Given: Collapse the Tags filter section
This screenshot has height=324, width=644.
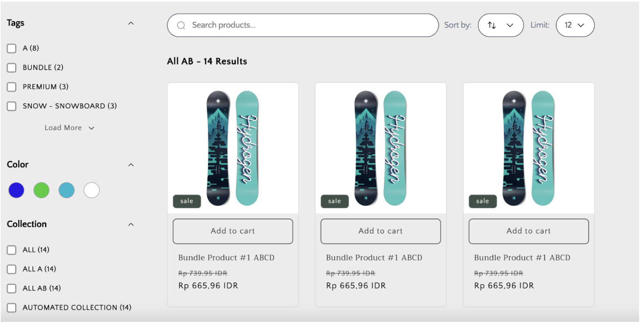Looking at the screenshot, I should tap(131, 23).
